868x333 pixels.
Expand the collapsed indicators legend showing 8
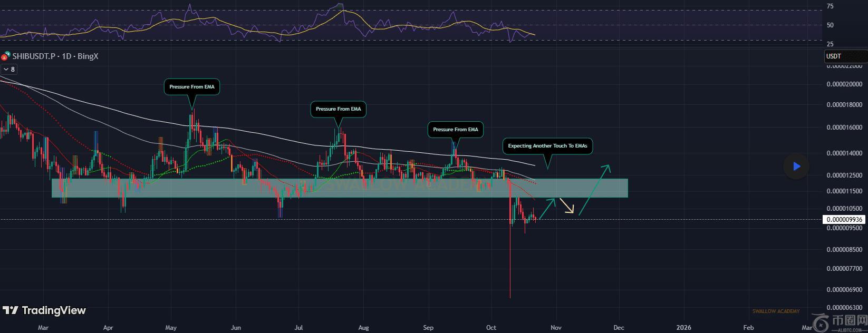9,70
